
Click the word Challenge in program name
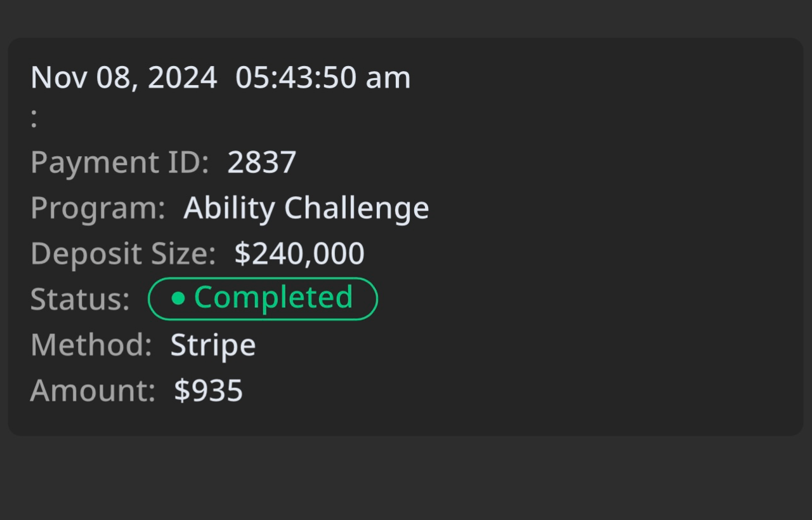357,208
